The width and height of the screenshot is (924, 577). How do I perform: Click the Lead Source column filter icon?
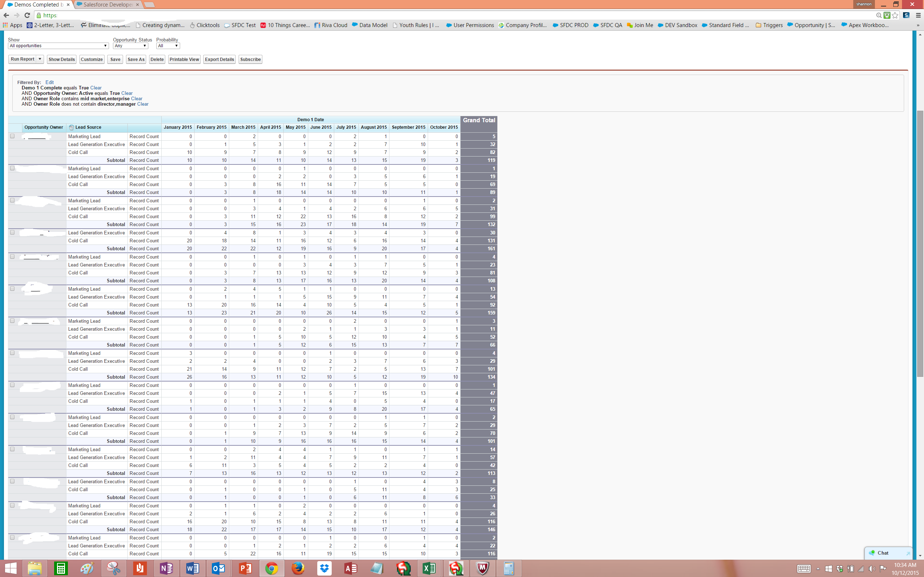click(x=71, y=127)
